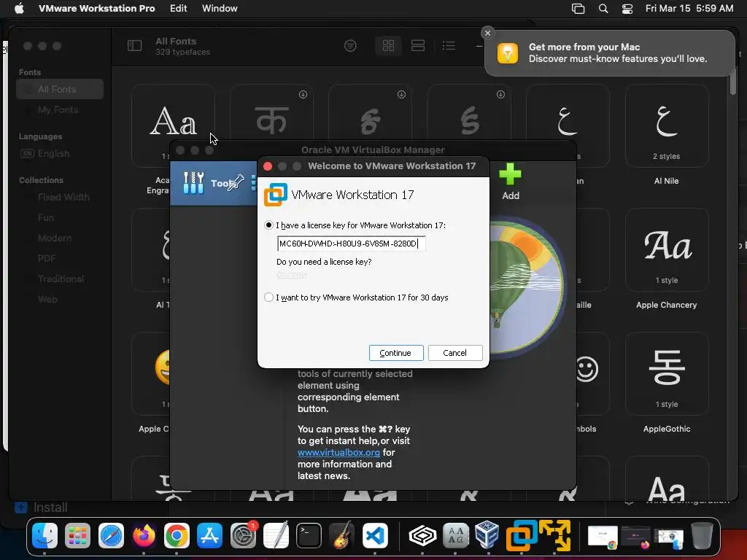Open VirtualBox from the dock
Screen dimensions: 747x560
488,535
